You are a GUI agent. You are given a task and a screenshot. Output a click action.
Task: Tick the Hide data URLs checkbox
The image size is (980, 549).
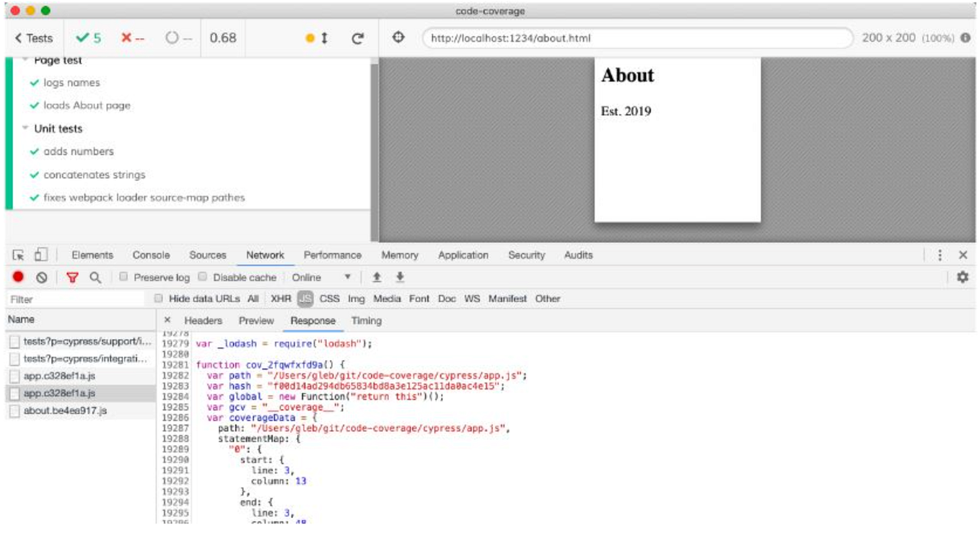click(159, 299)
